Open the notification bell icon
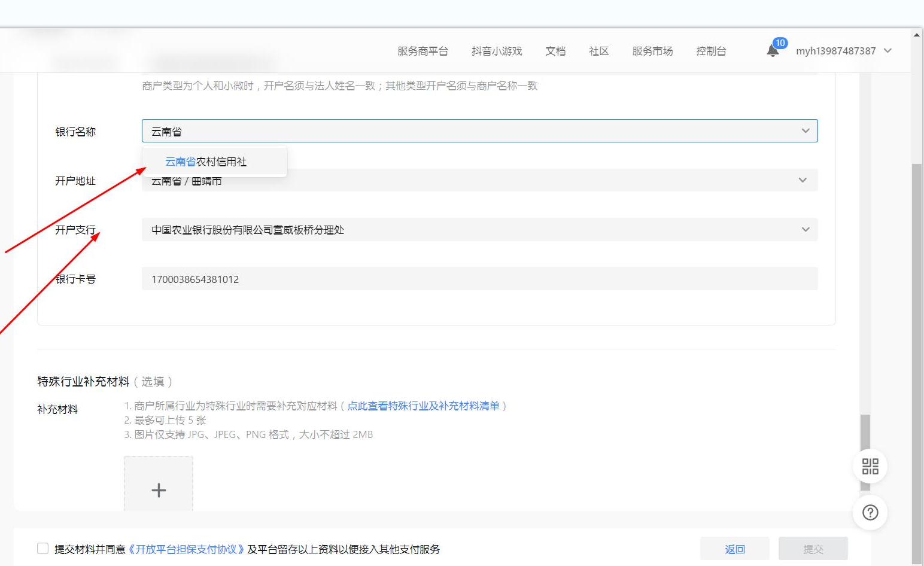The image size is (924, 566). 773,51
